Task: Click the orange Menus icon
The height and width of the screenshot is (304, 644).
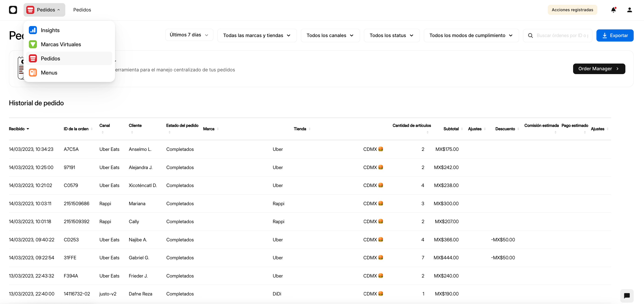Action: (33, 73)
